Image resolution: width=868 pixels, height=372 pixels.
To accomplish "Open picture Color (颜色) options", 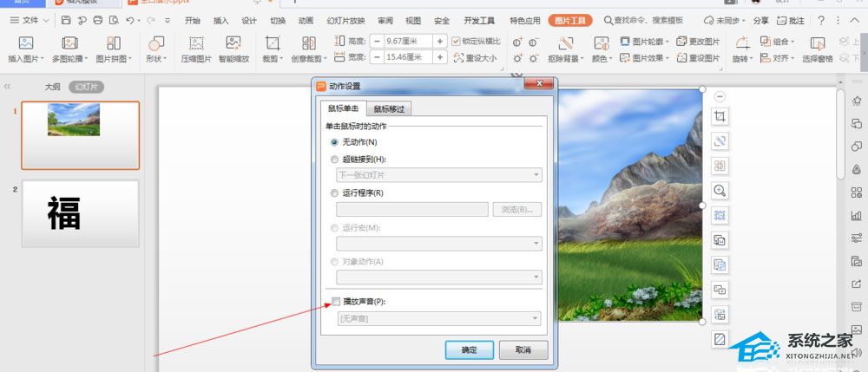I will (602, 49).
